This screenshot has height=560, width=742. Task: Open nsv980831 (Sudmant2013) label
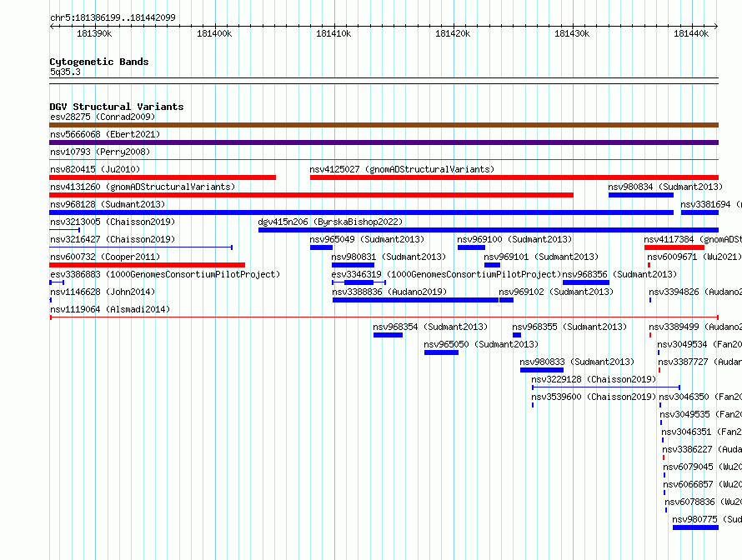click(x=389, y=257)
